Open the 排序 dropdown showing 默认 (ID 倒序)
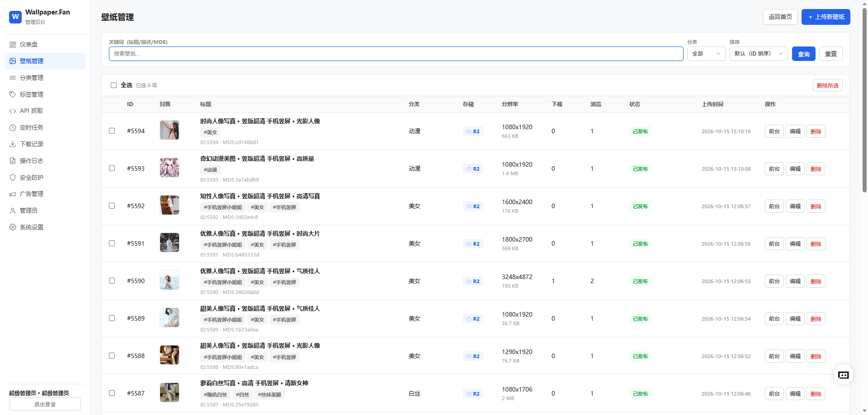Viewport: 868px width, 415px height. coord(759,54)
